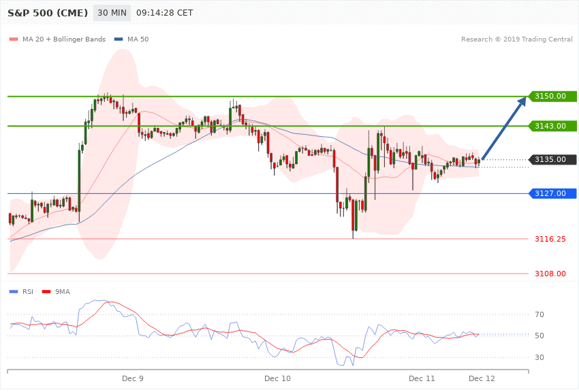Click the 3150.00 green resistance tag
The image size is (579, 392).
tap(553, 96)
